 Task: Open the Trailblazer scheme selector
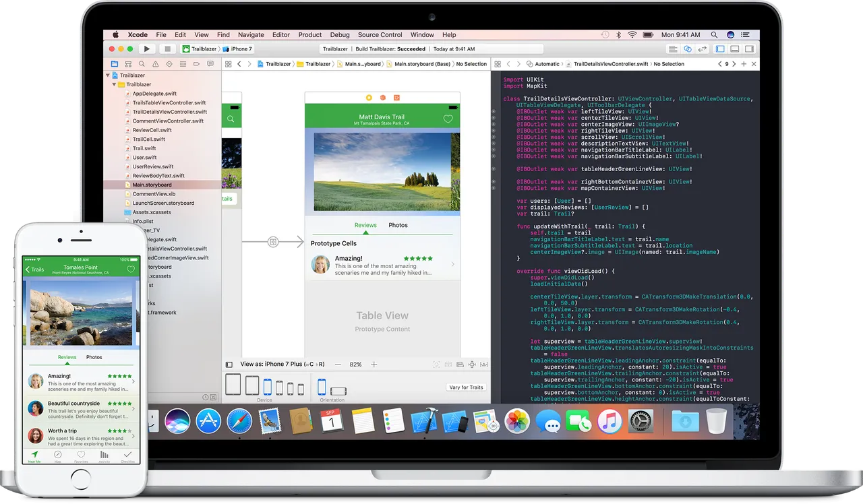[200, 49]
